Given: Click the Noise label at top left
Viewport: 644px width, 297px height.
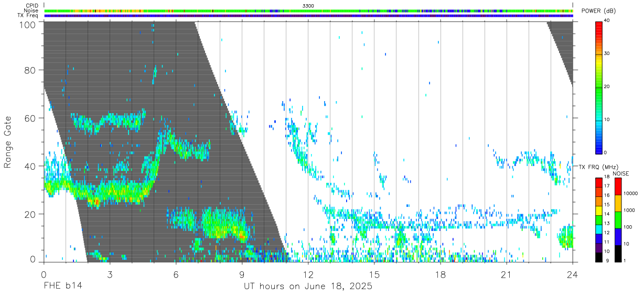Looking at the screenshot, I should (32, 10).
